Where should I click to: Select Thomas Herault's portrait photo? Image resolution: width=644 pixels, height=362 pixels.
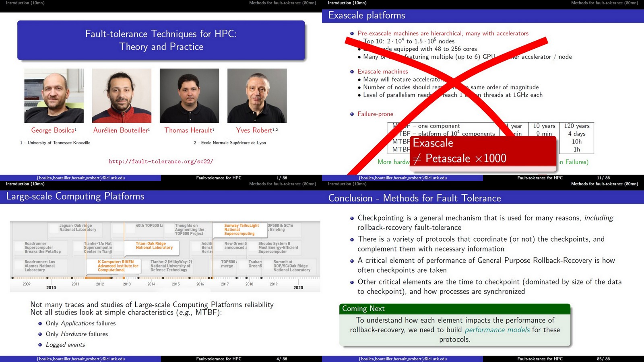tap(189, 96)
